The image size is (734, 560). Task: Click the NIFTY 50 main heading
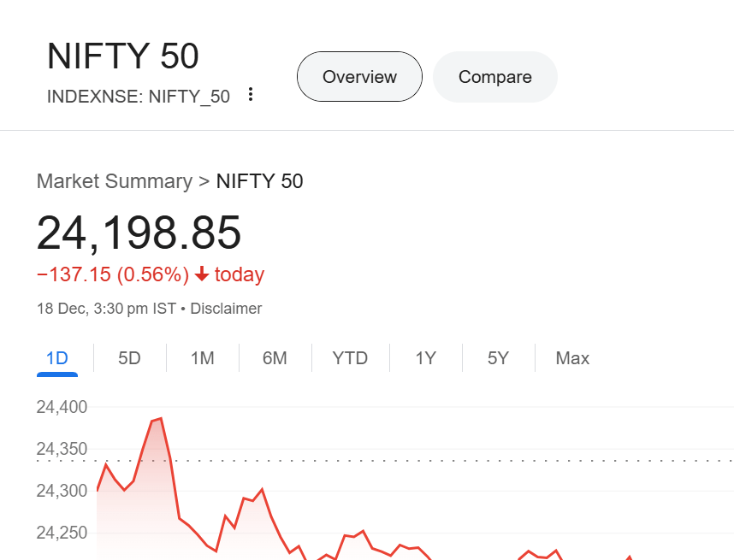pyautogui.click(x=123, y=56)
